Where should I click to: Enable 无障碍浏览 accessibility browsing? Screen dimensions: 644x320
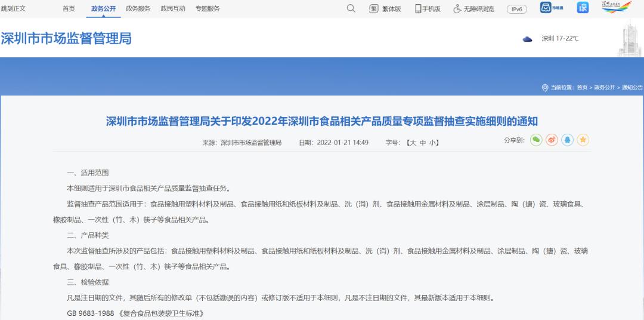tap(474, 9)
